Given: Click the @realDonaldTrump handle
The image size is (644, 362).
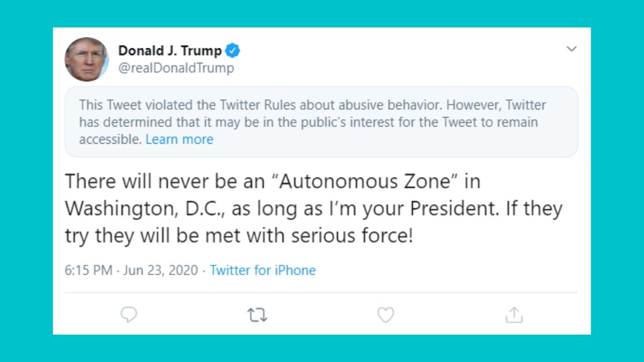Looking at the screenshot, I should (x=177, y=68).
